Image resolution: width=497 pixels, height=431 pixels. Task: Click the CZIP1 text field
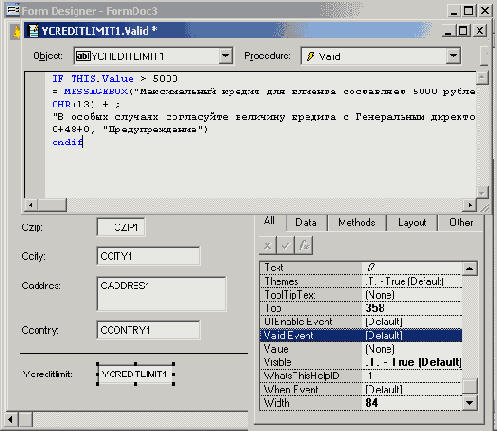click(x=121, y=227)
